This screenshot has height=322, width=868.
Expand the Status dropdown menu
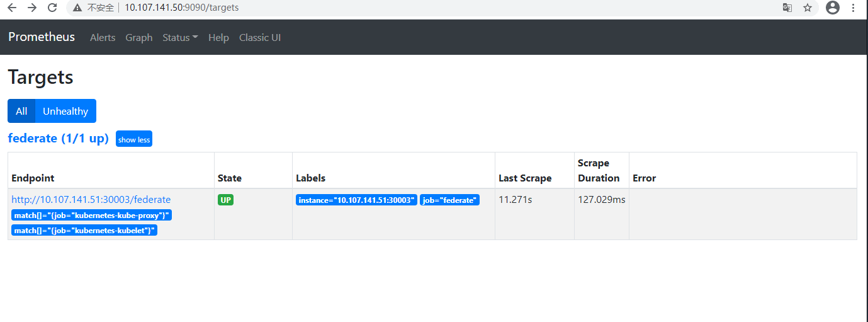(x=180, y=38)
